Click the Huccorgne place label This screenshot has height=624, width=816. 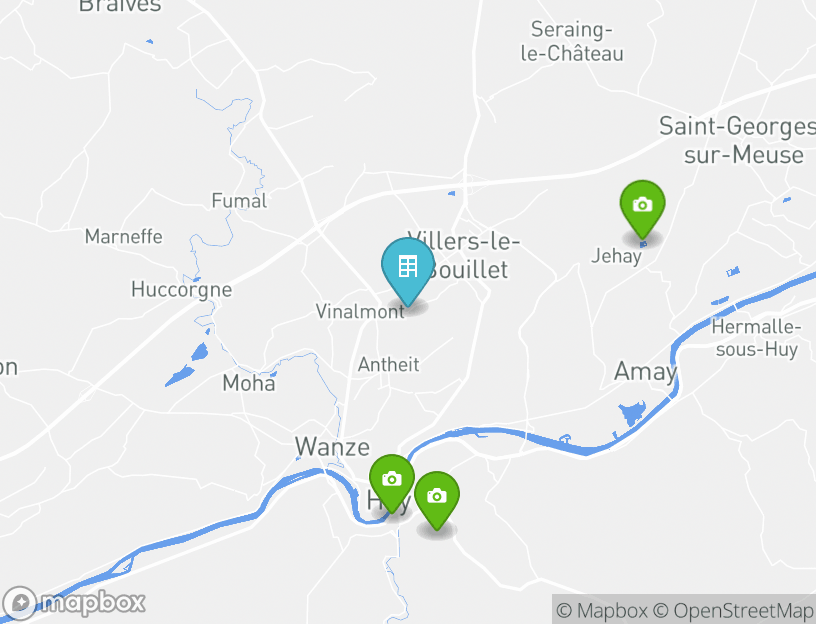coord(182,290)
